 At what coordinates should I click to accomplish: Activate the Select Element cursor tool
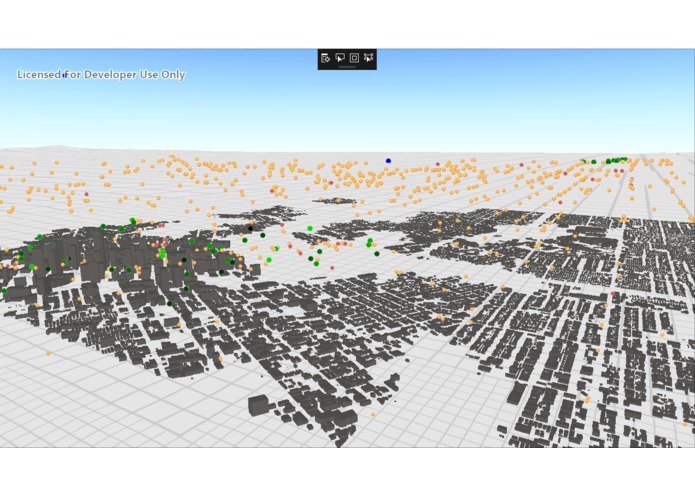340,58
